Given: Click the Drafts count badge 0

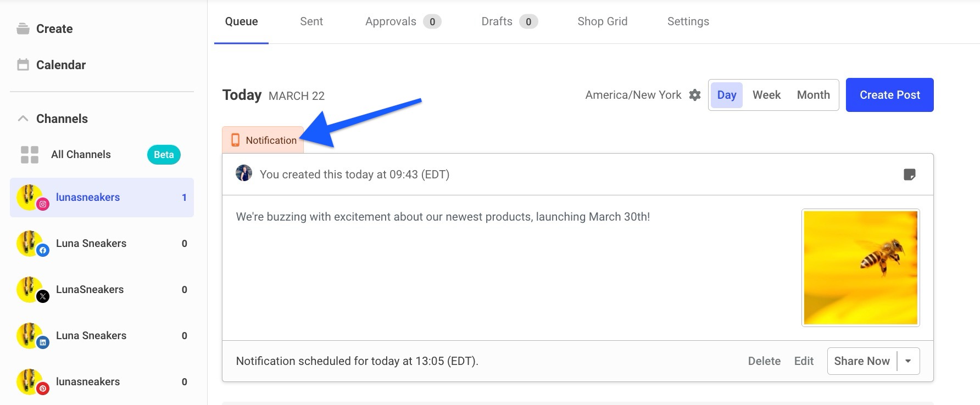Looking at the screenshot, I should [x=528, y=21].
